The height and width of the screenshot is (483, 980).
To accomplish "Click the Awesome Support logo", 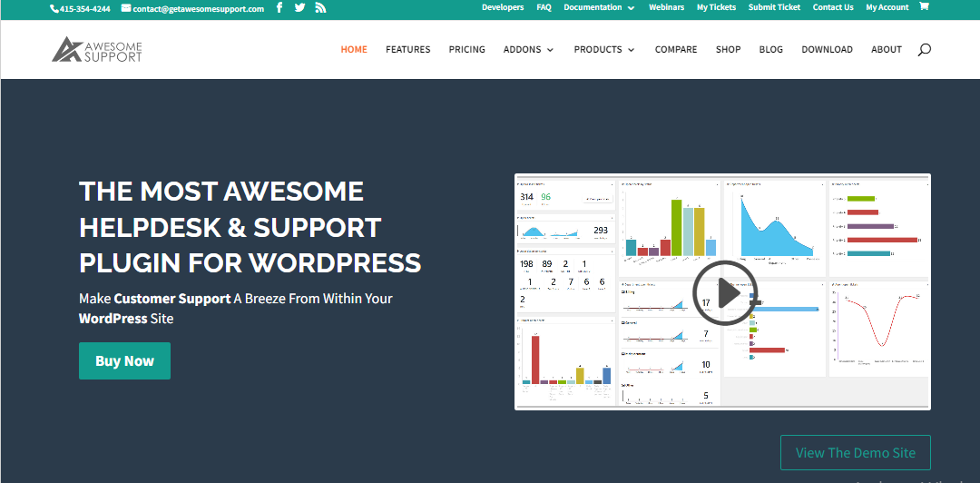I will (x=97, y=49).
